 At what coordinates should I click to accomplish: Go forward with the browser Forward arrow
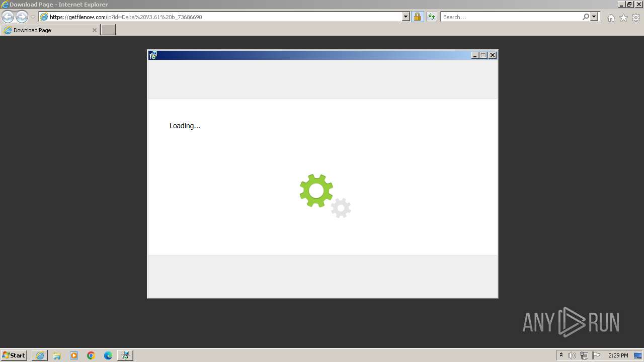(22, 17)
